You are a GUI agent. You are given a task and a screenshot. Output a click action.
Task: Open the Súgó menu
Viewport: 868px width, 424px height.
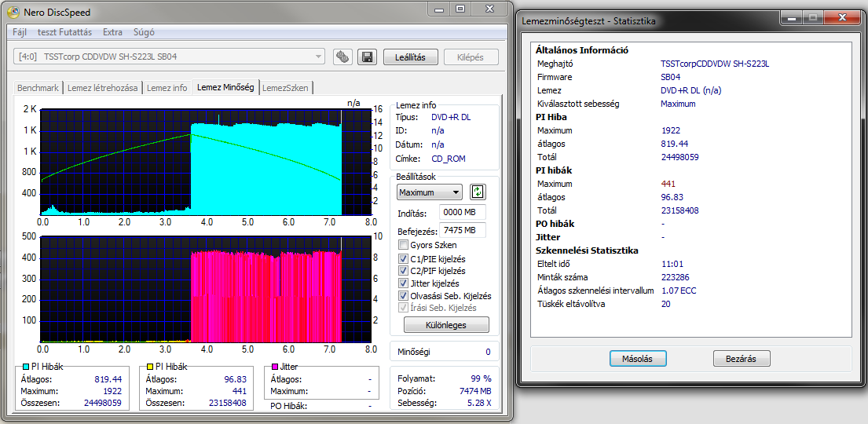coord(144,32)
